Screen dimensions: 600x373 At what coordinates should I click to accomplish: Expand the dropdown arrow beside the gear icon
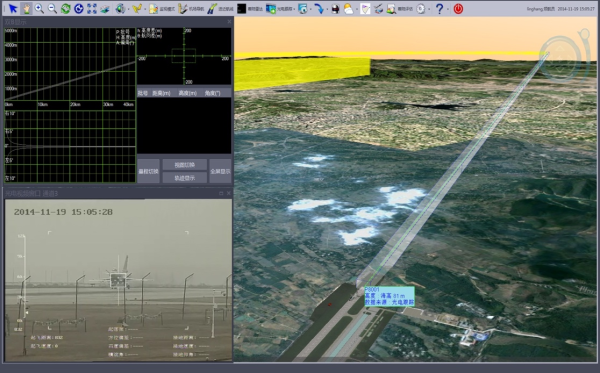[x=429, y=9]
